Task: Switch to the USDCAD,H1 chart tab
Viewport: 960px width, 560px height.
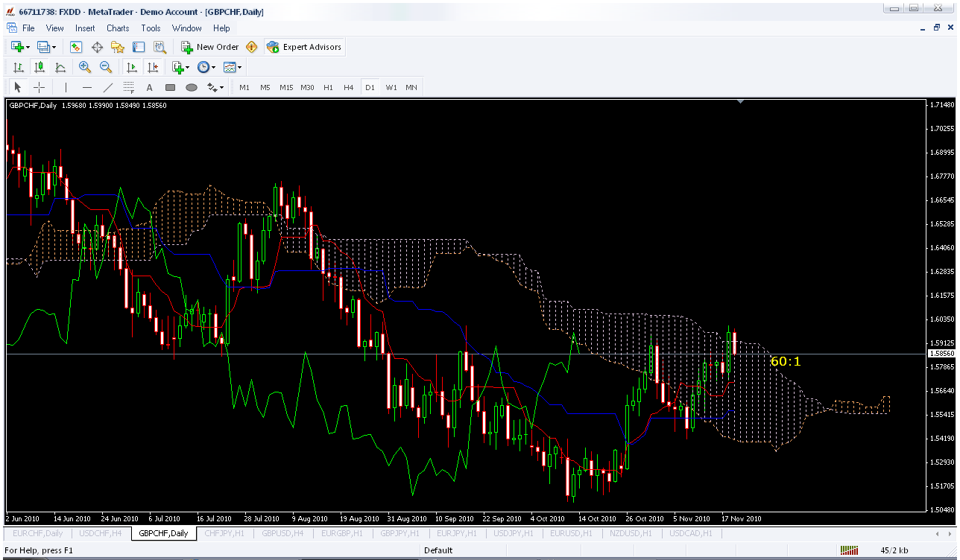Action: pyautogui.click(x=691, y=533)
